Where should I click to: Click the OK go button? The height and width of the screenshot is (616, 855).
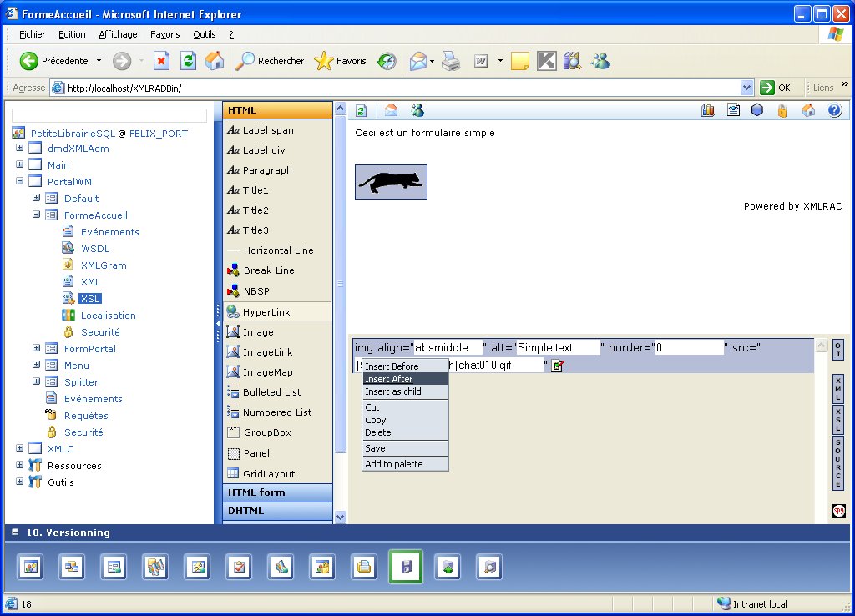(x=775, y=88)
